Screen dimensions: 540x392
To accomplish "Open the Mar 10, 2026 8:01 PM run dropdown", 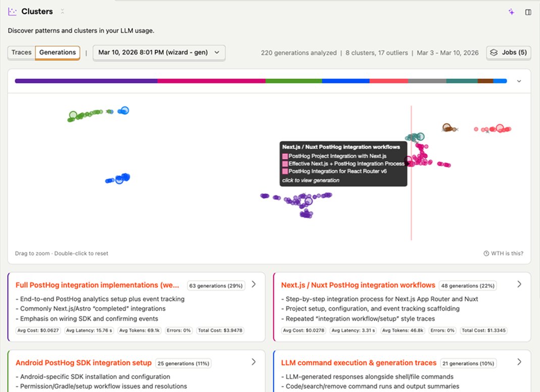I will click(159, 52).
